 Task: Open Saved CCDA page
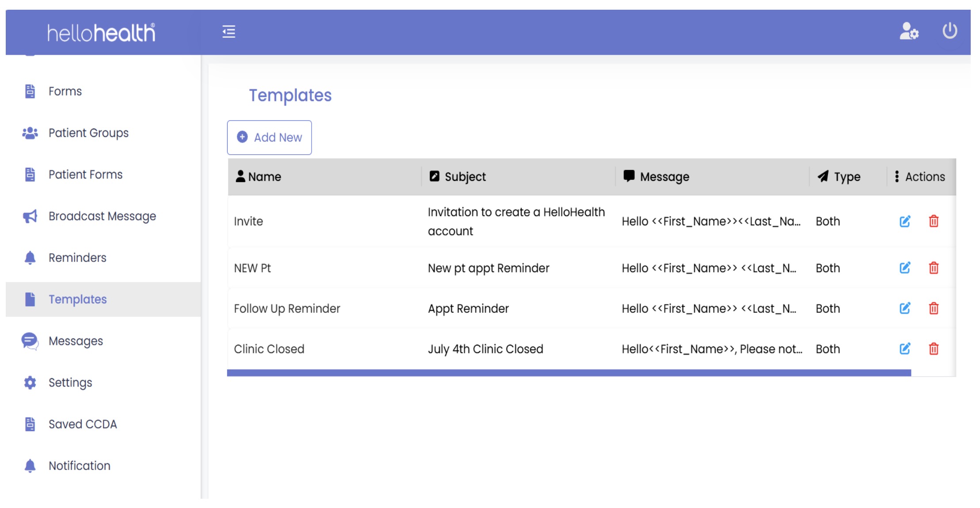pyautogui.click(x=83, y=424)
